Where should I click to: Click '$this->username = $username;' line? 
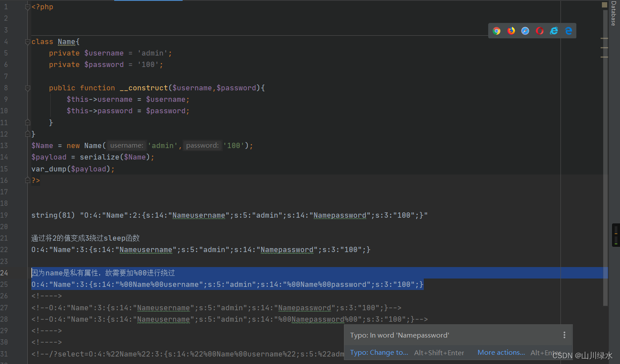pyautogui.click(x=128, y=100)
